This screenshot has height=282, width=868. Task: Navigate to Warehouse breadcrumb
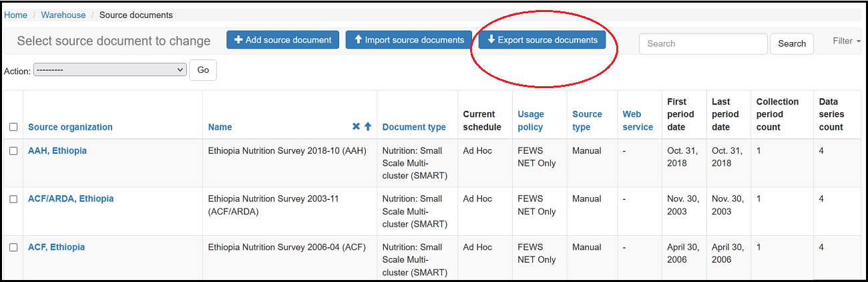click(63, 15)
